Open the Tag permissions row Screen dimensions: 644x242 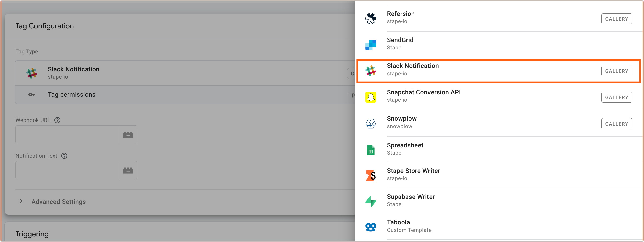click(x=185, y=95)
